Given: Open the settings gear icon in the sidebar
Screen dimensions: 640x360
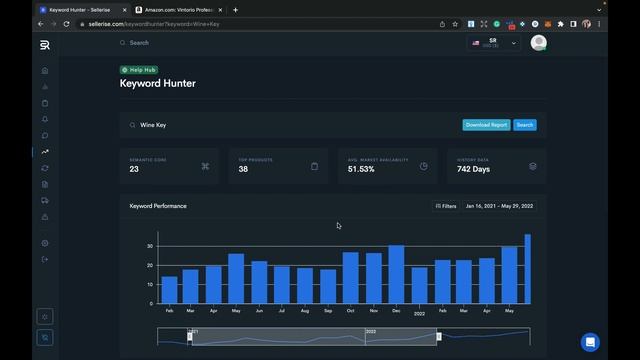Looking at the screenshot, I should [45, 243].
